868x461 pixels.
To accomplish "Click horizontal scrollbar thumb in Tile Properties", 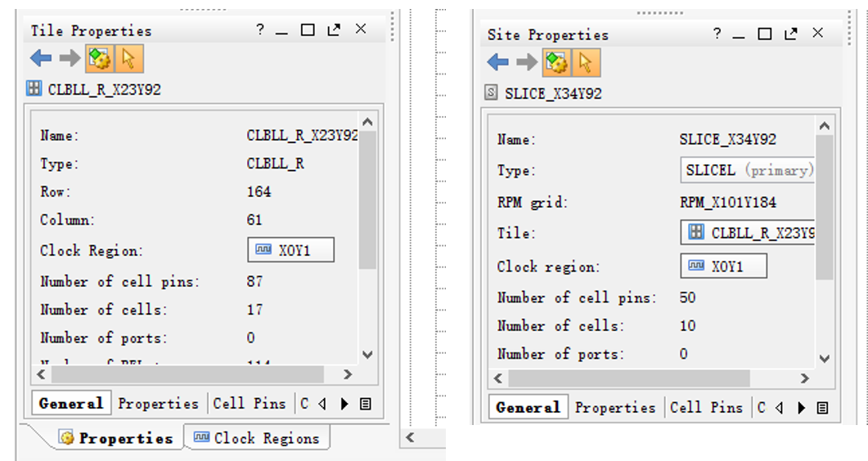I will (187, 374).
